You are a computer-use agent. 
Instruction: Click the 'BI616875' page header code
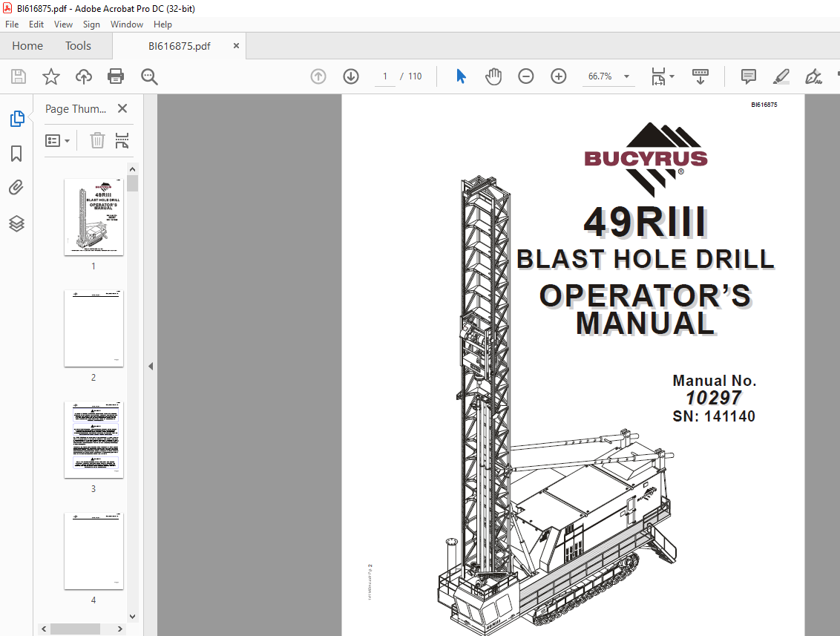[x=764, y=105]
